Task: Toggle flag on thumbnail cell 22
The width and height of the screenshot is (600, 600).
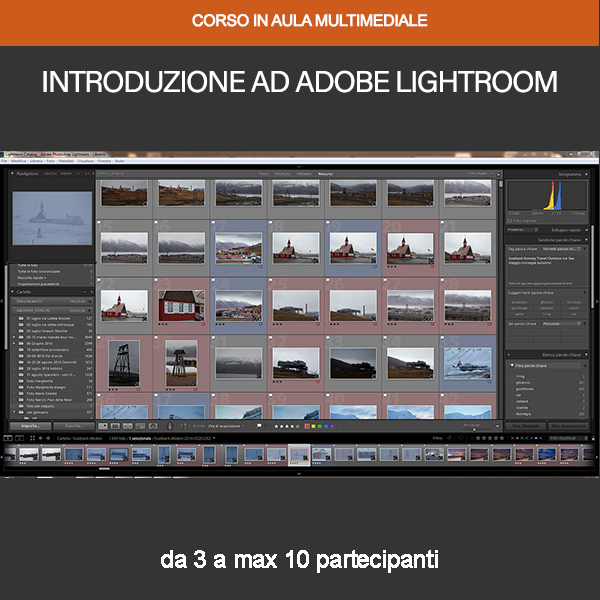Action: pos(99,280)
